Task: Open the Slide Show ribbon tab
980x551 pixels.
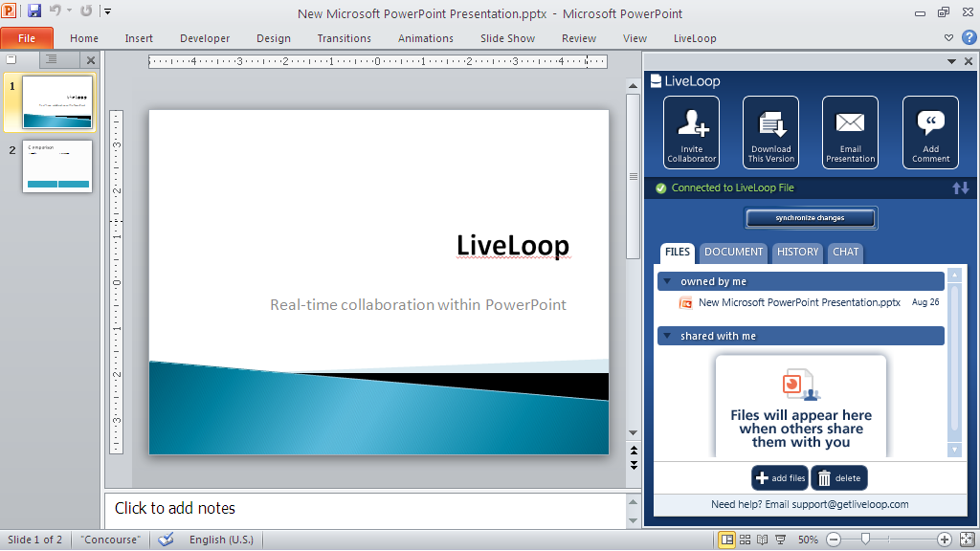Action: [x=507, y=38]
